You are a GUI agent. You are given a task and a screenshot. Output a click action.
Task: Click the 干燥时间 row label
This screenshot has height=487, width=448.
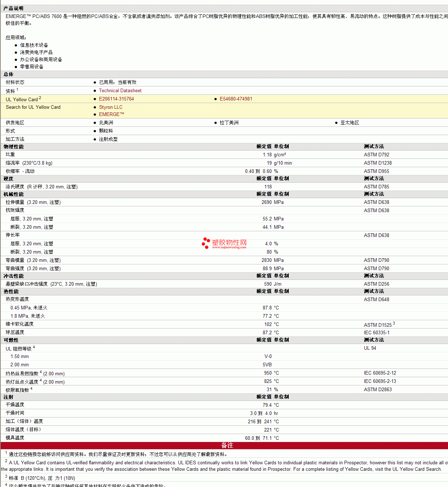(x=15, y=413)
